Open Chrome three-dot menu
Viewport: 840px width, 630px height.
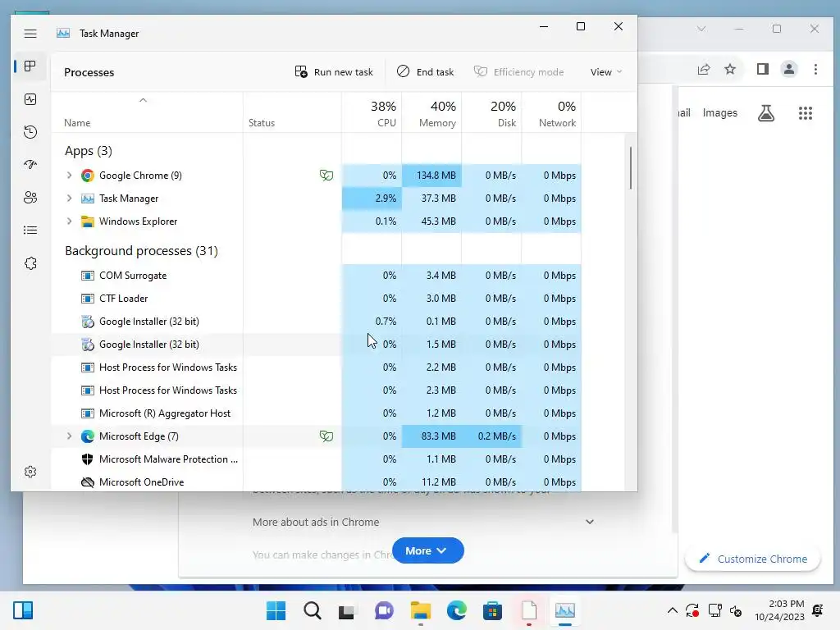pyautogui.click(x=816, y=69)
